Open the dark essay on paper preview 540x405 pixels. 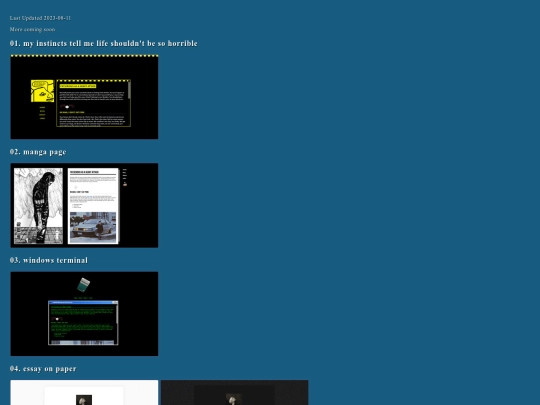click(x=235, y=393)
